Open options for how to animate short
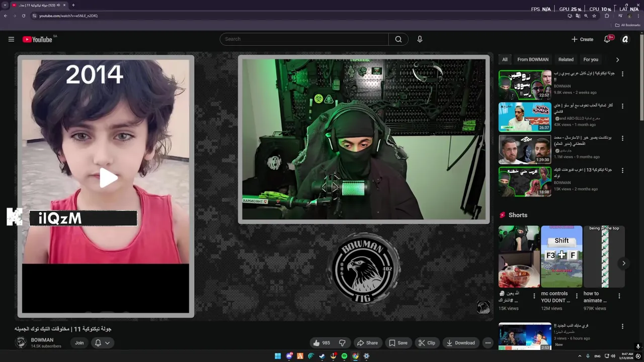 pyautogui.click(x=619, y=296)
